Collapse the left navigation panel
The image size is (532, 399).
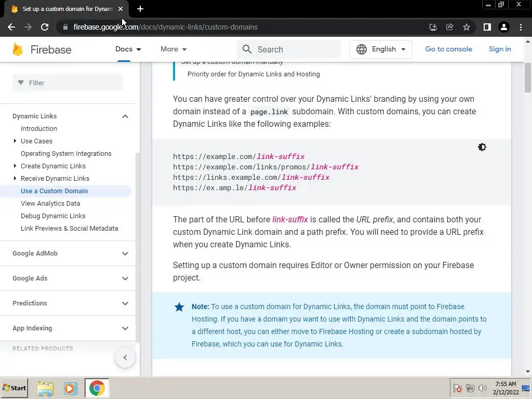click(125, 357)
